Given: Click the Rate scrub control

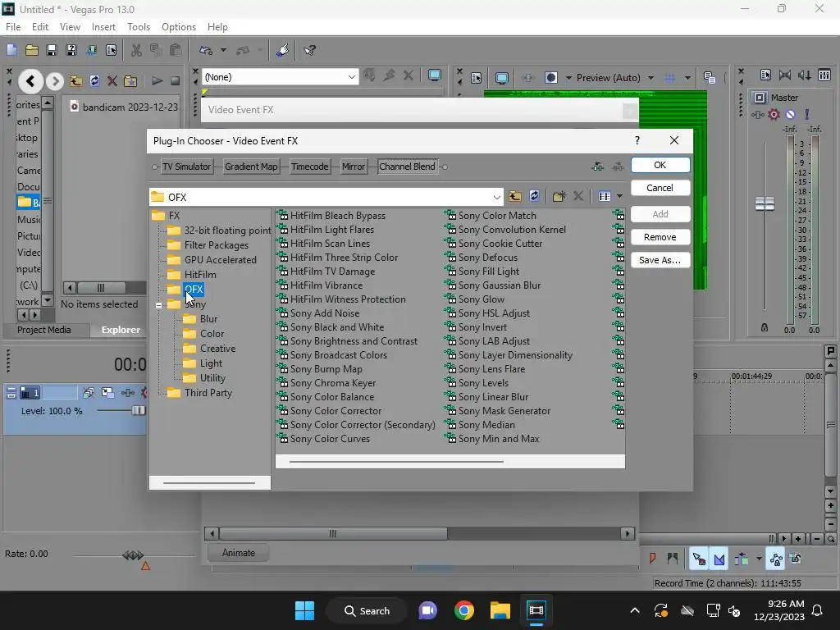Looking at the screenshot, I should click(x=133, y=555).
